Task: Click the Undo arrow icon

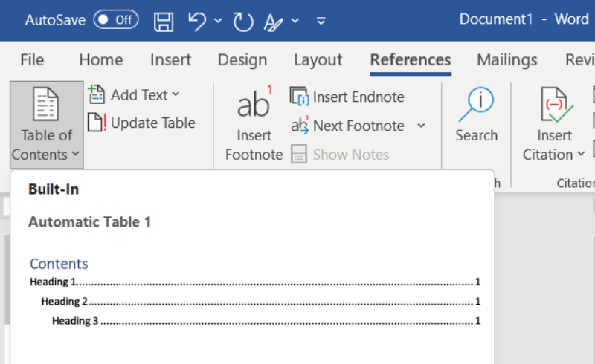Action: pyautogui.click(x=197, y=21)
